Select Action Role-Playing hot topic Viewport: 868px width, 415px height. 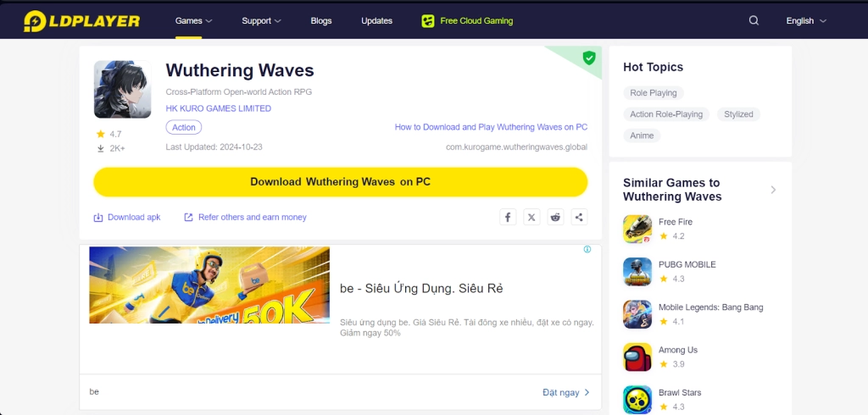click(666, 114)
